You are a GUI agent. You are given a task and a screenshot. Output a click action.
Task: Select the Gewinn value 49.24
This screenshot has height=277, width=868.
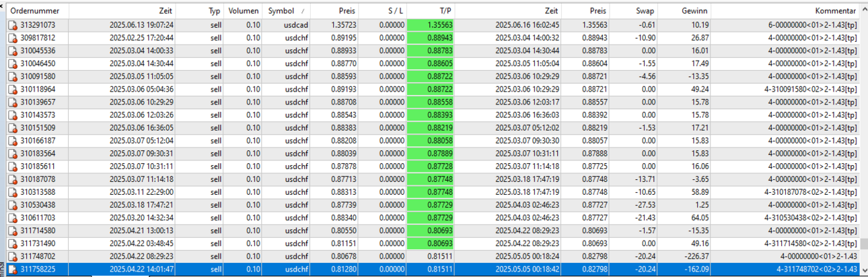click(x=699, y=89)
